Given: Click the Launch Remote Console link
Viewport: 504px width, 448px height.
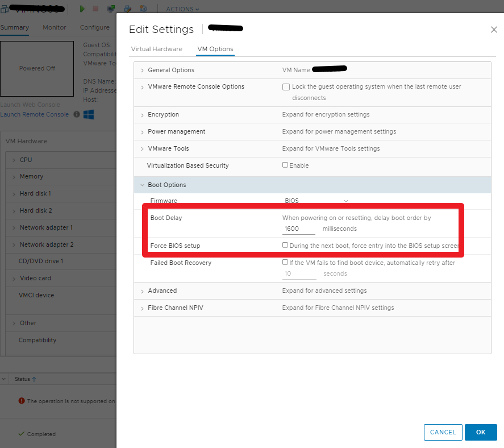Looking at the screenshot, I should [x=35, y=114].
